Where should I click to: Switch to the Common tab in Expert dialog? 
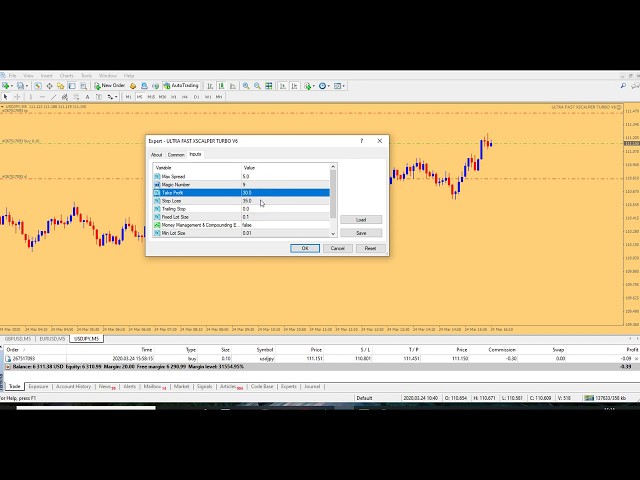(x=175, y=155)
